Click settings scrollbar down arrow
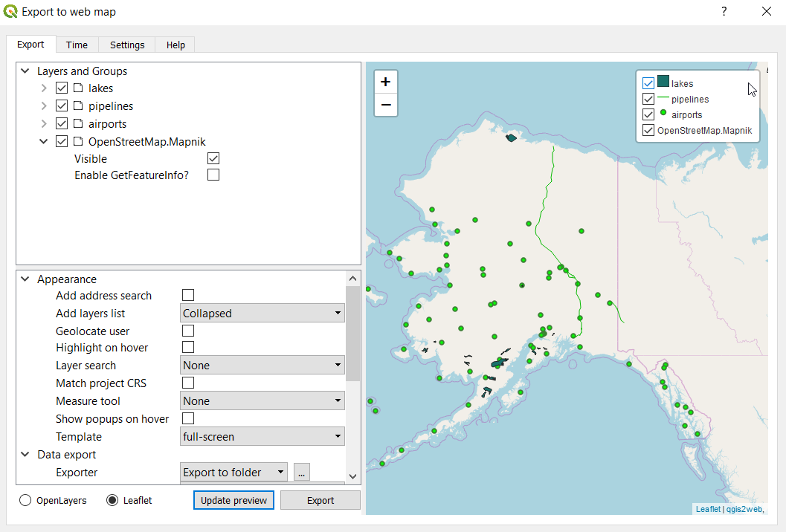This screenshot has height=532, width=786. coord(353,476)
